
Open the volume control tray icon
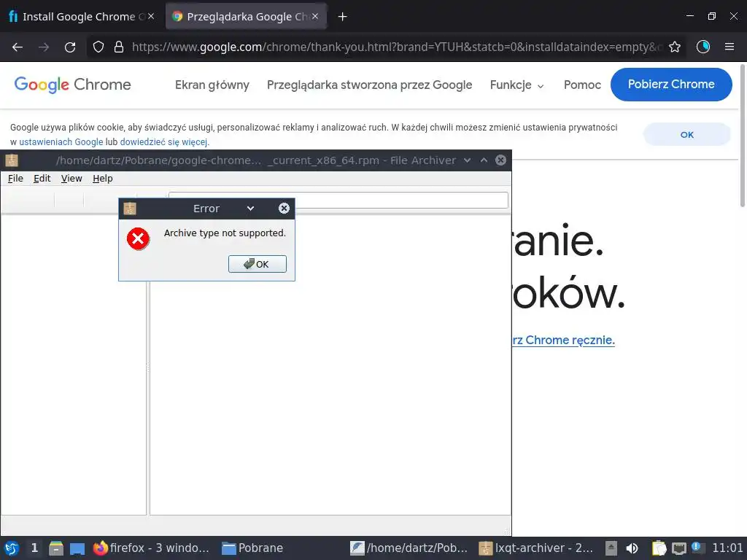tap(632, 548)
